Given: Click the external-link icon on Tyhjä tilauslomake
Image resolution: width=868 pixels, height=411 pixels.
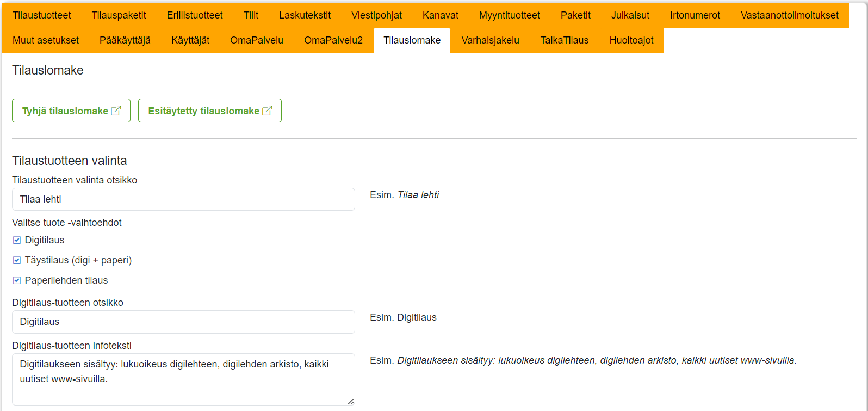Looking at the screenshot, I should coord(116,111).
